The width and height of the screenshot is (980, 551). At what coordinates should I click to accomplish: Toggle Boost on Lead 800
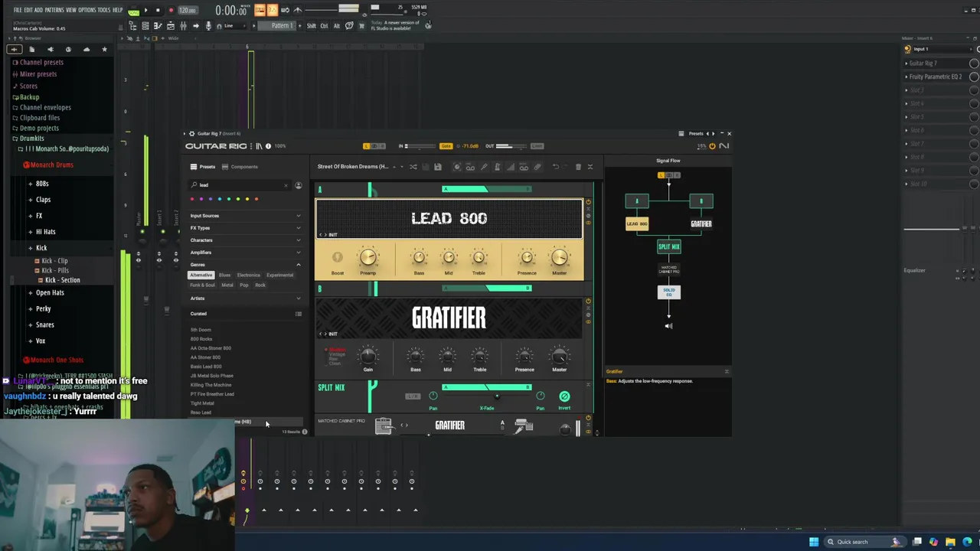[338, 259]
